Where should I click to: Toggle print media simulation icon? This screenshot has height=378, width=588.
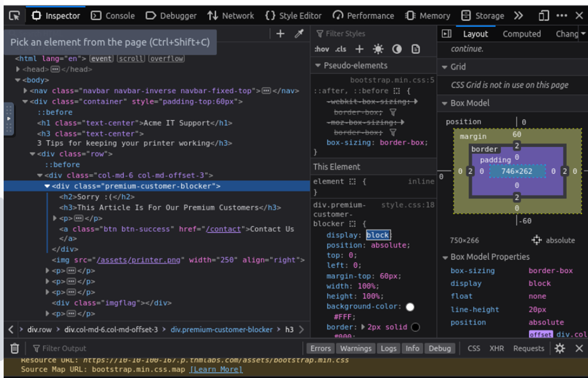click(416, 49)
